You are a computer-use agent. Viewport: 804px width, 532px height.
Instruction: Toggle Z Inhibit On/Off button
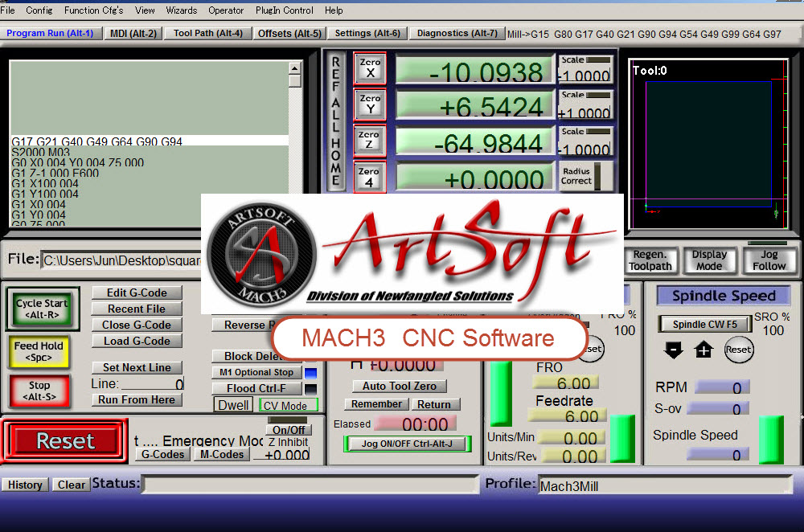(x=289, y=430)
